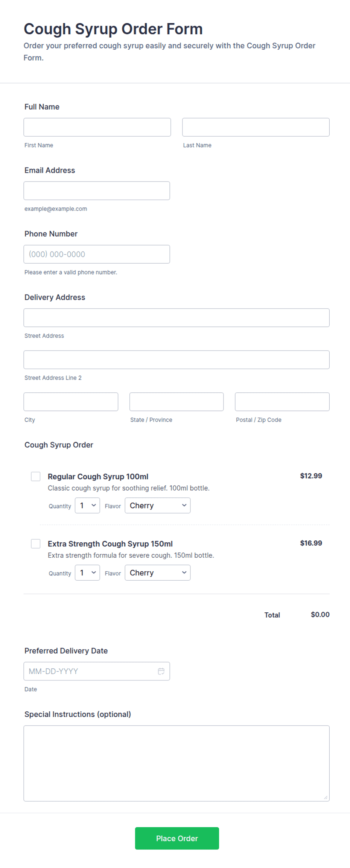Select the State / Province field
Image resolution: width=350 pixels, height=868 pixels.
(177, 402)
